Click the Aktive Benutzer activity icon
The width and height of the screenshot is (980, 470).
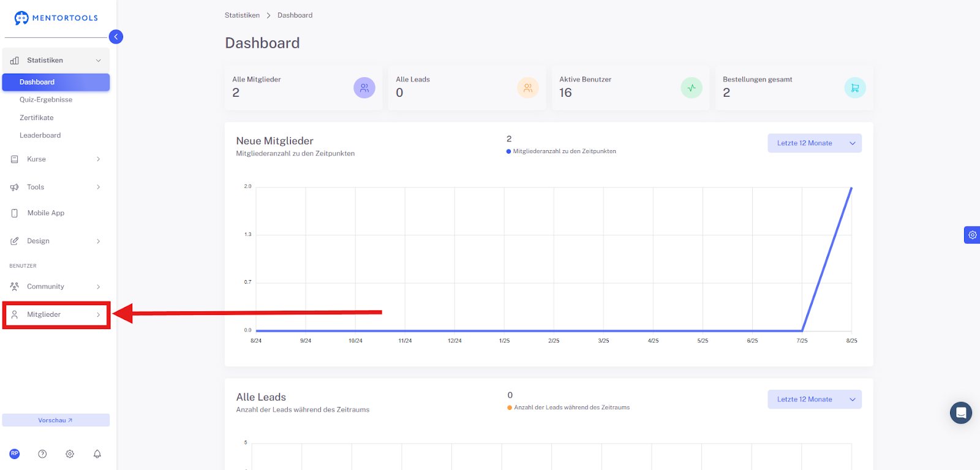[692, 88]
